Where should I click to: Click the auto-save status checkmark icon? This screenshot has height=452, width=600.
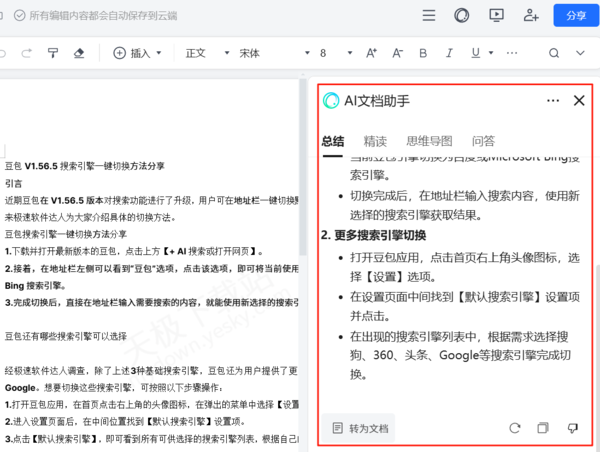[20, 15]
